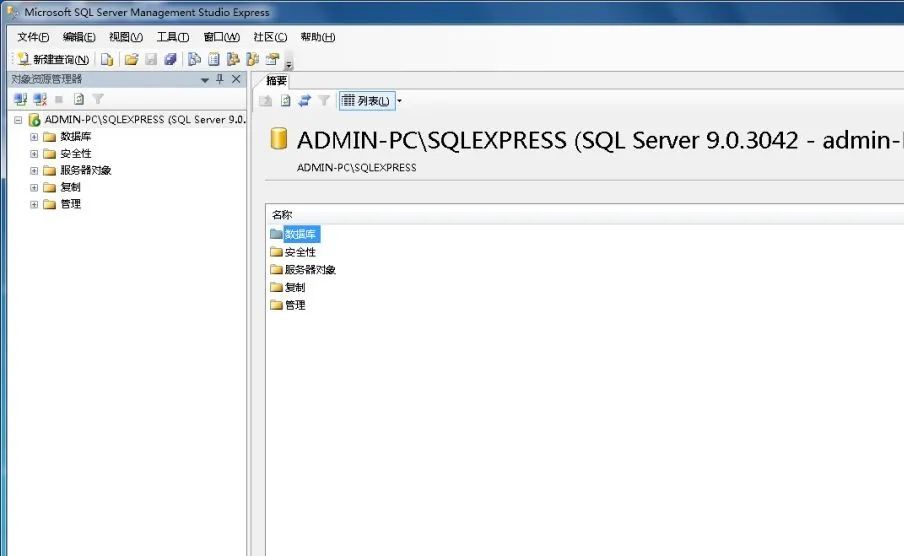The image size is (904, 556).
Task: Open Object Explorer window position dropdown arrow
Action: coord(205,80)
